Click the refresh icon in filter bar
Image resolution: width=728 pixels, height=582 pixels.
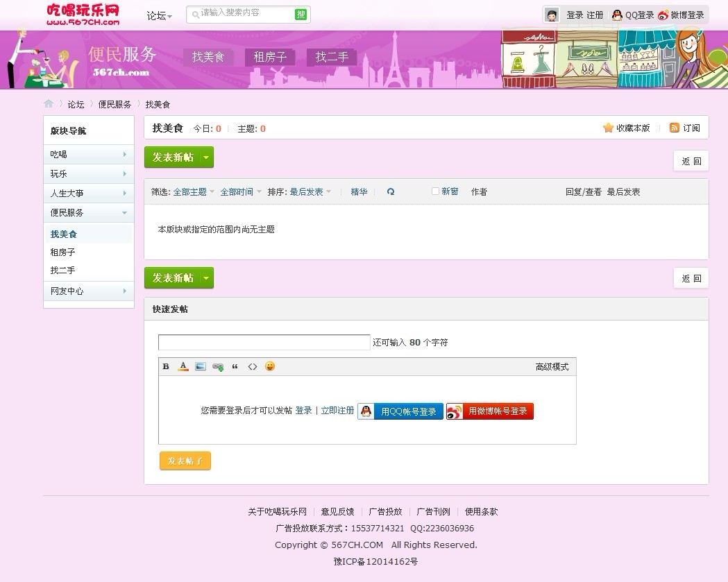[x=391, y=191]
